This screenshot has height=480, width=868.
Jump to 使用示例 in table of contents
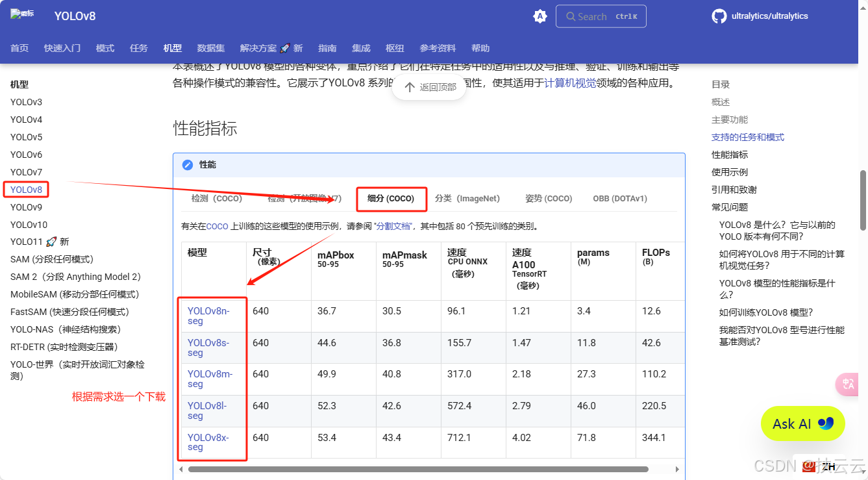(x=730, y=172)
